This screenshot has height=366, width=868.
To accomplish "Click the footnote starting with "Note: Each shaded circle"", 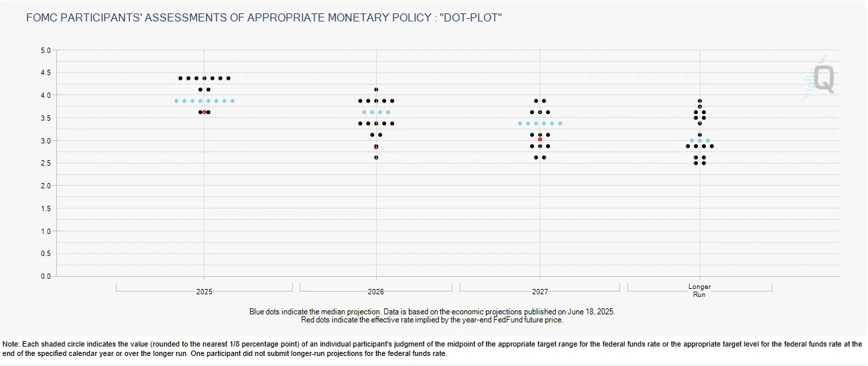I will [432, 349].
